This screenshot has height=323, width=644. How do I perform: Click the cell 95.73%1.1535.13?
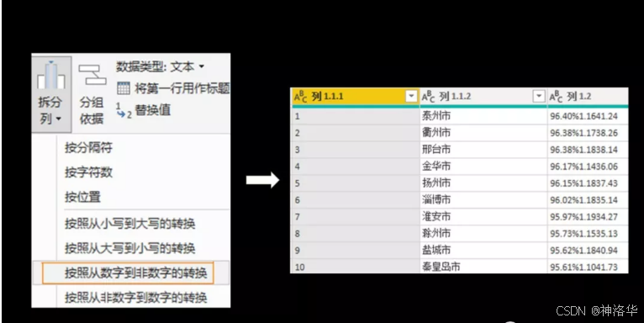589,233
